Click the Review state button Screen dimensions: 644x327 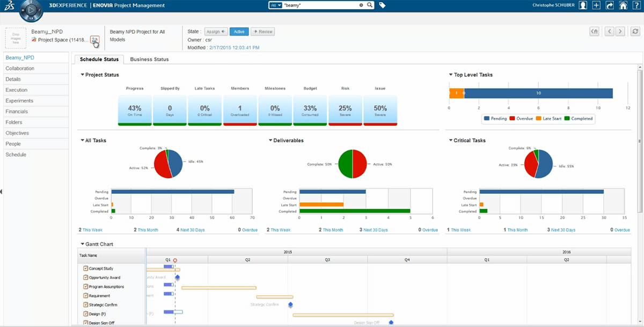coord(263,32)
